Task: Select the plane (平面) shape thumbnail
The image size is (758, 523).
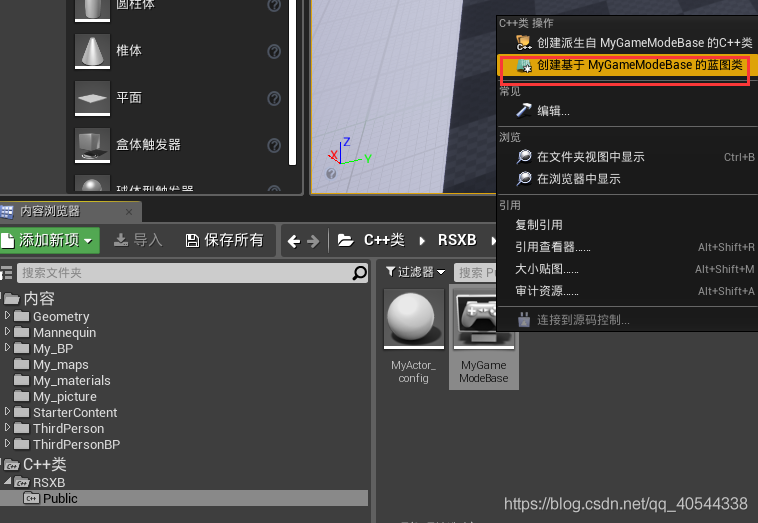Action: pyautogui.click(x=92, y=98)
